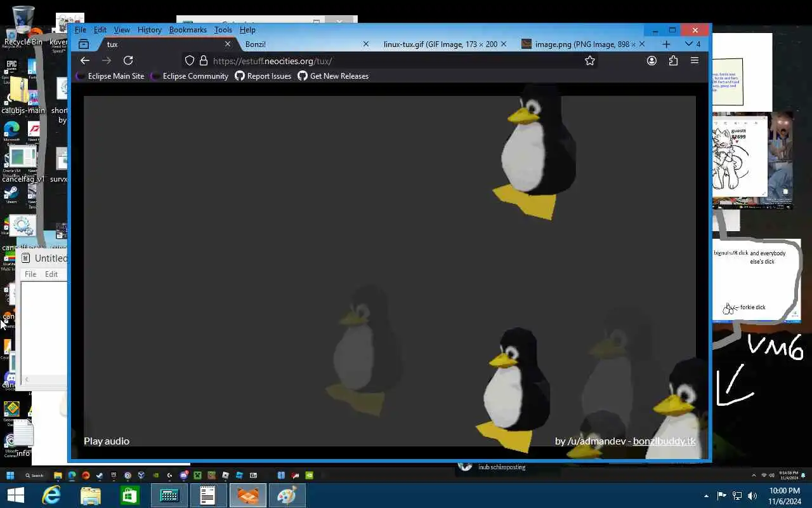Image resolution: width=812 pixels, height=508 pixels.
Task: Show site security info via padlock icon
Action: [204, 61]
